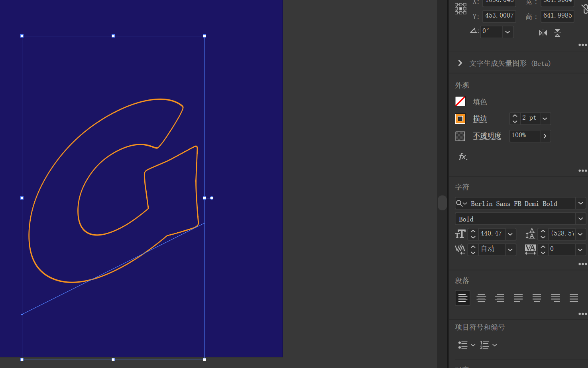This screenshot has width=588, height=368.
Task: Click the tracking value 0
Action: pos(562,249)
